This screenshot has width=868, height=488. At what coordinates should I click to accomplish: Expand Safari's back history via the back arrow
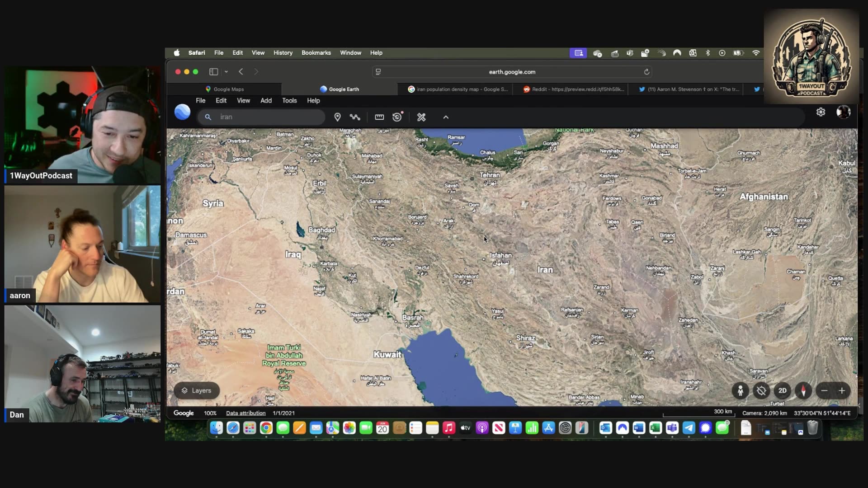point(241,71)
